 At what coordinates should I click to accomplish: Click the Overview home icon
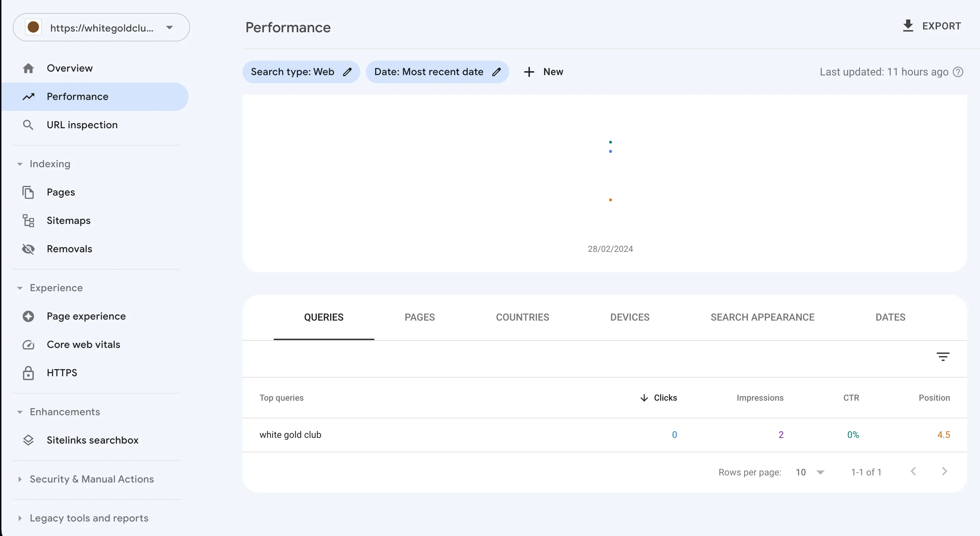(x=28, y=68)
